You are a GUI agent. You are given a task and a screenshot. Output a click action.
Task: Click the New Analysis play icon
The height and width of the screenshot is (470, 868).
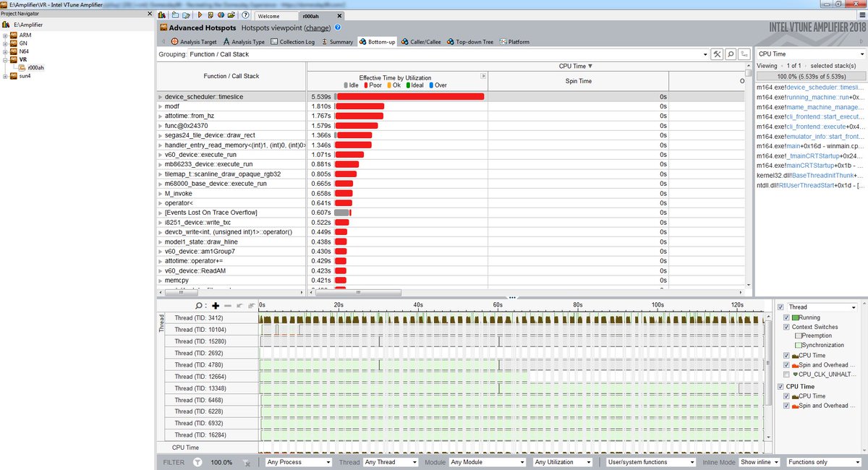(200, 15)
